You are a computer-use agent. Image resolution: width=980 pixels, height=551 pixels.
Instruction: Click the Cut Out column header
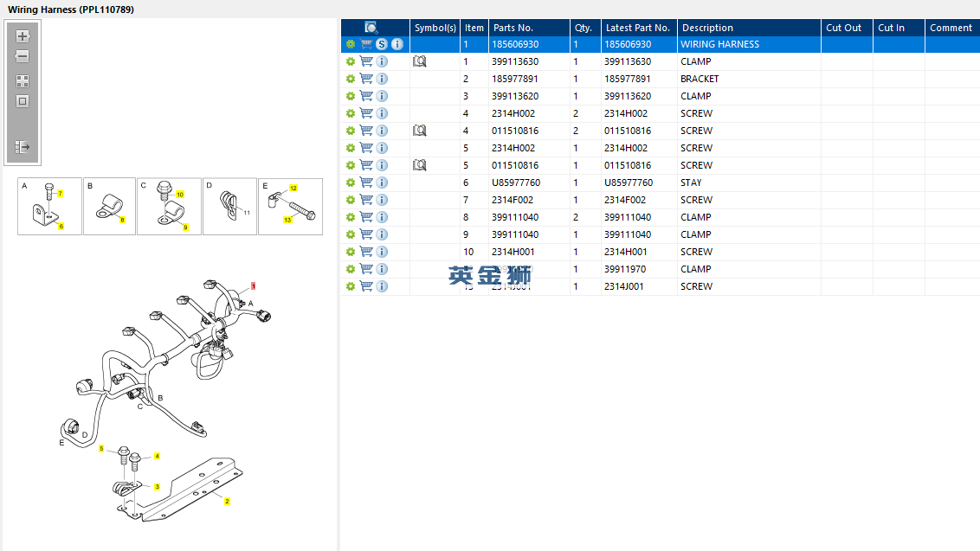pos(847,28)
